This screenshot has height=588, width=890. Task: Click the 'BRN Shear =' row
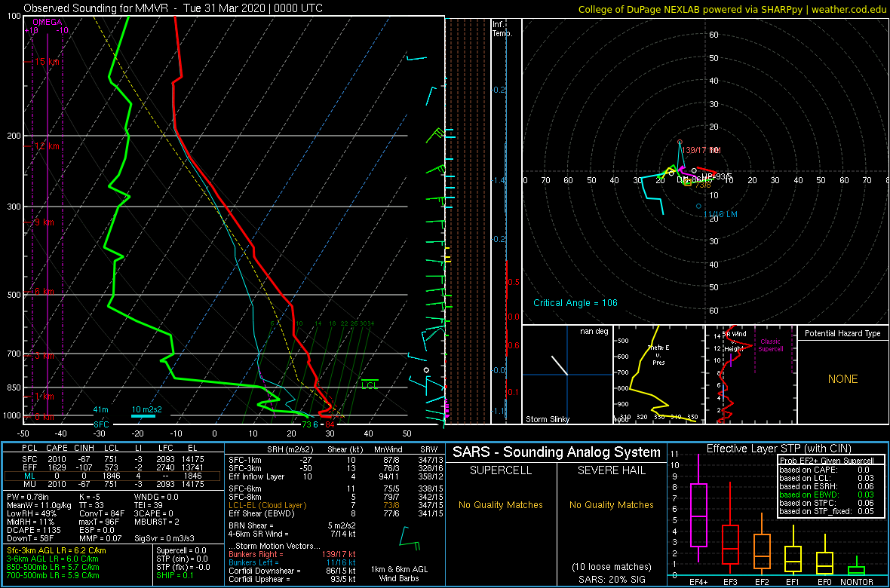coord(293,525)
